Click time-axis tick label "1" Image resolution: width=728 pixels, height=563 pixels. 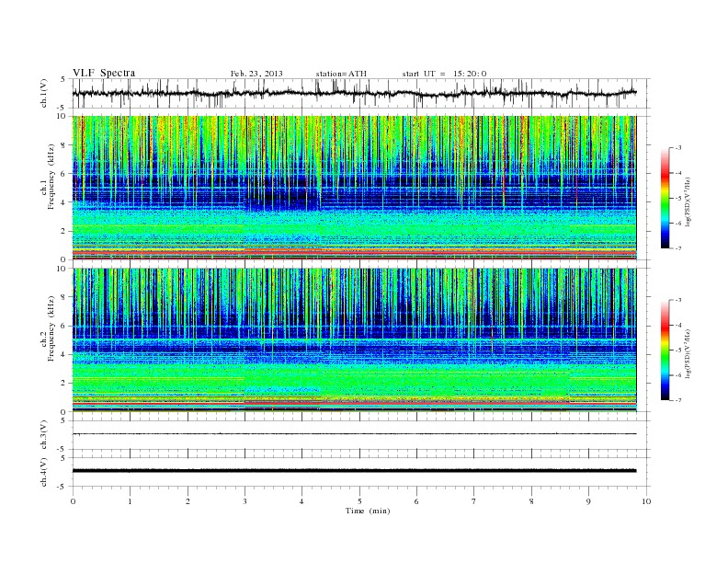pyautogui.click(x=130, y=501)
